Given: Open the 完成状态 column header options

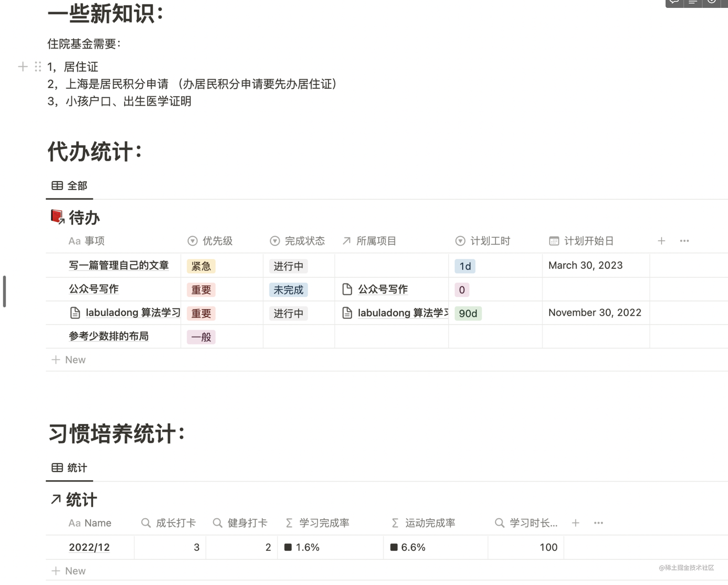Looking at the screenshot, I should (x=297, y=241).
